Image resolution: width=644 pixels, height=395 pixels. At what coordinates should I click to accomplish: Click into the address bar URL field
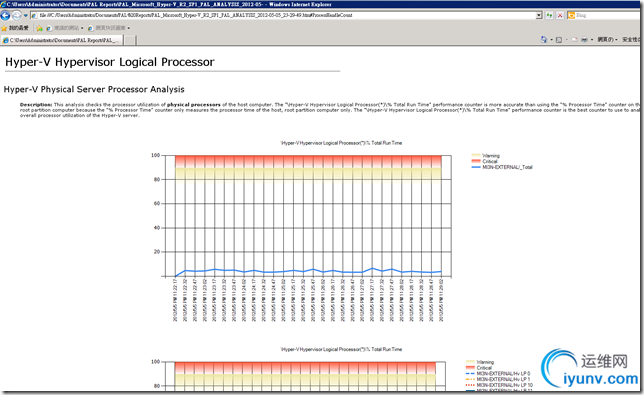point(283,16)
